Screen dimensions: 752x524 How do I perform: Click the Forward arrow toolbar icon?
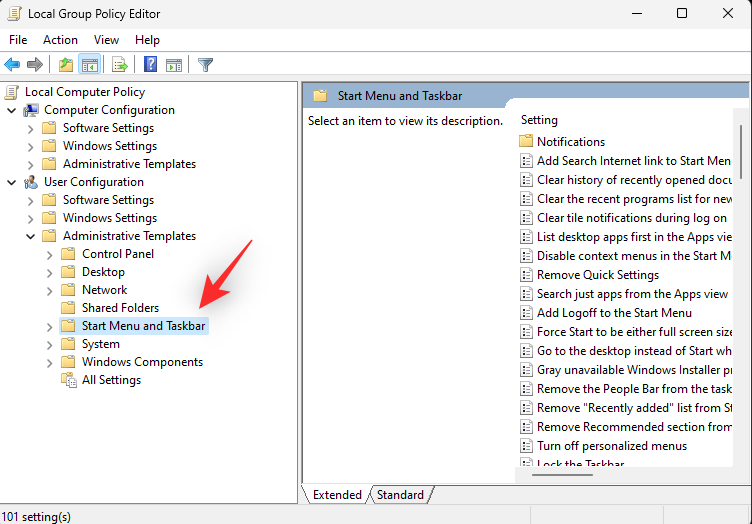pyautogui.click(x=35, y=64)
